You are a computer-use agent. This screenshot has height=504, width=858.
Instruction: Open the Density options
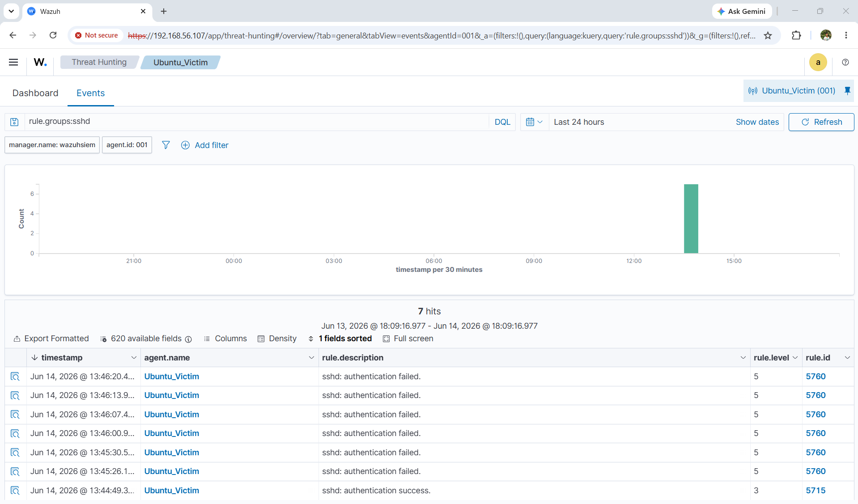click(x=277, y=339)
